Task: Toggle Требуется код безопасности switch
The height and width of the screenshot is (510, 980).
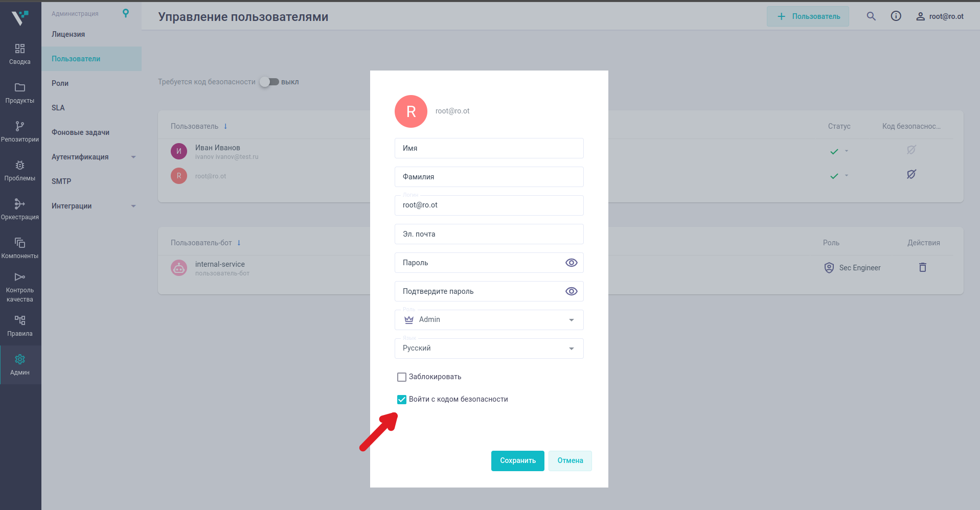Action: (269, 82)
